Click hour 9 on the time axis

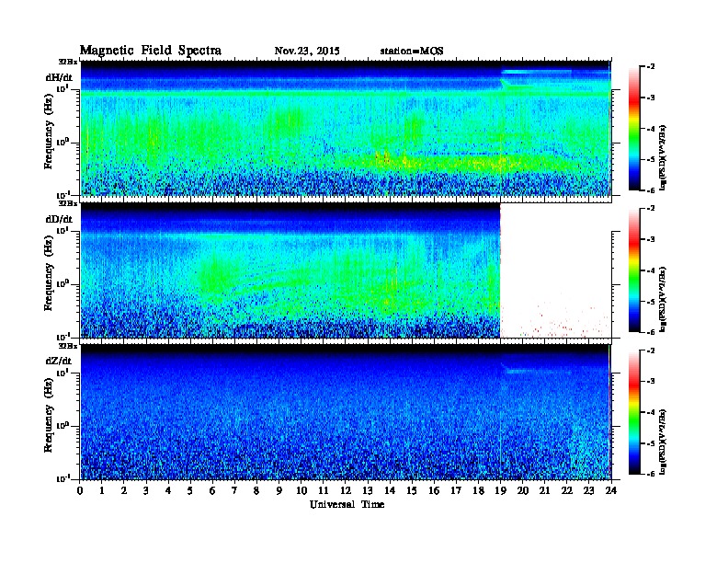point(279,491)
